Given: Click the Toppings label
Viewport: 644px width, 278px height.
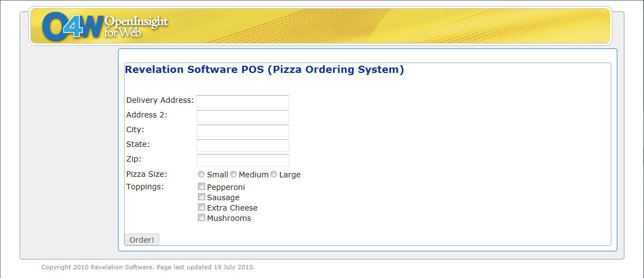Looking at the screenshot, I should click(x=145, y=187).
